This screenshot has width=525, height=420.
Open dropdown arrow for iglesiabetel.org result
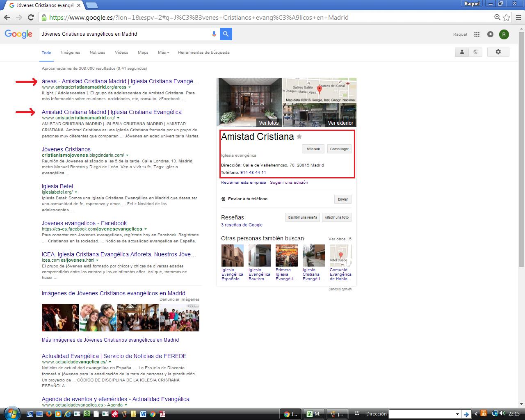pos(76,192)
